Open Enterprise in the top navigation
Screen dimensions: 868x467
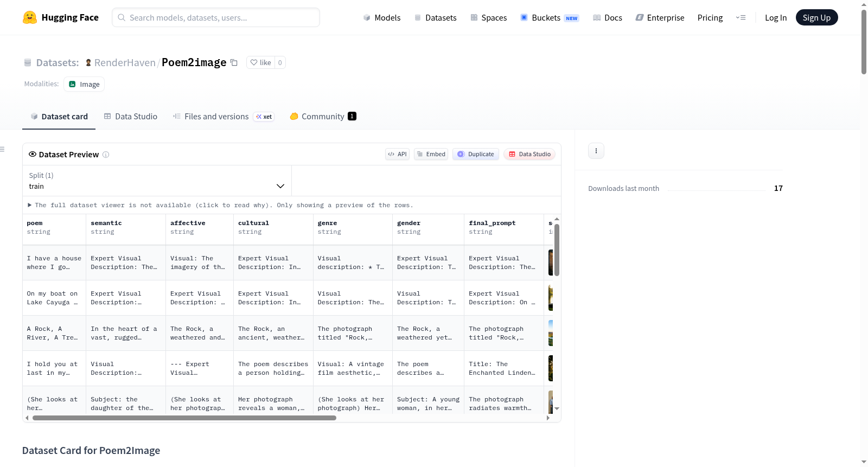click(660, 17)
